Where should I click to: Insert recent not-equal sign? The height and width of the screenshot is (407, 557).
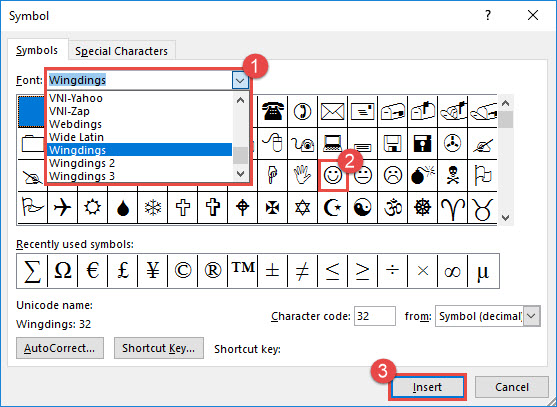[x=302, y=271]
